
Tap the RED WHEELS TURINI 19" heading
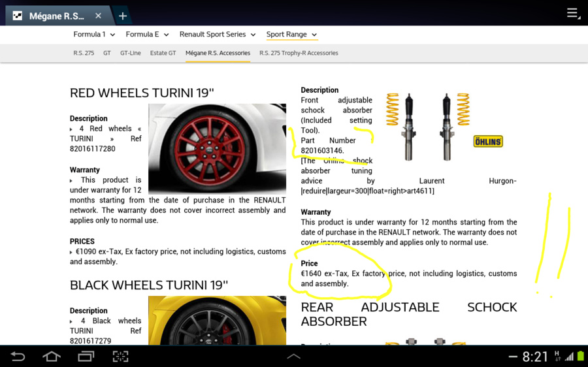[x=142, y=93]
